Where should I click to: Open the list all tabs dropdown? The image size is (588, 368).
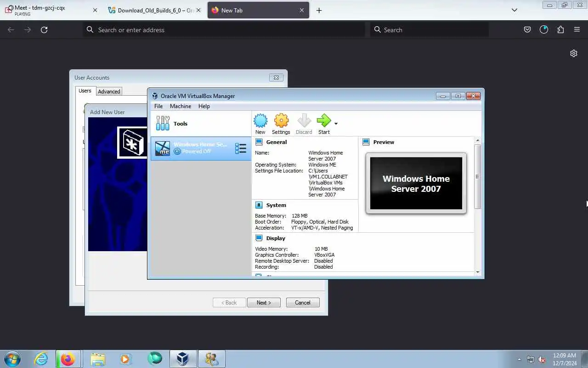[x=514, y=10]
